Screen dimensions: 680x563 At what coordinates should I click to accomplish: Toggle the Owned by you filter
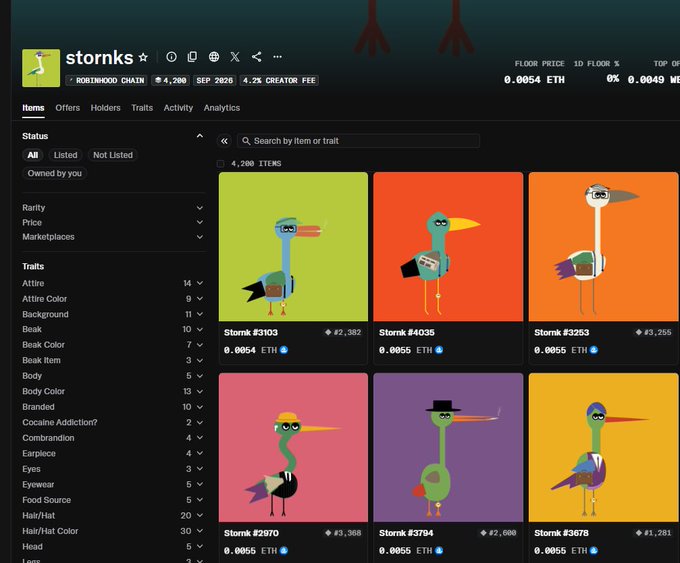(55, 173)
